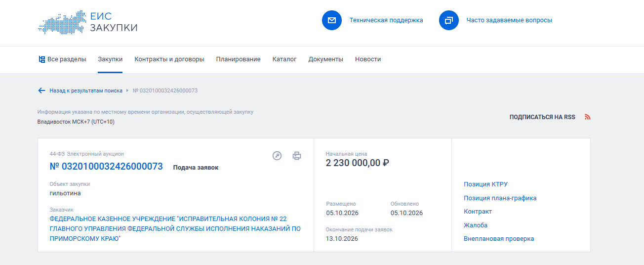Click the breadcrumb № 0320100032426000073 text
The height and width of the screenshot is (265, 644).
pyautogui.click(x=165, y=90)
